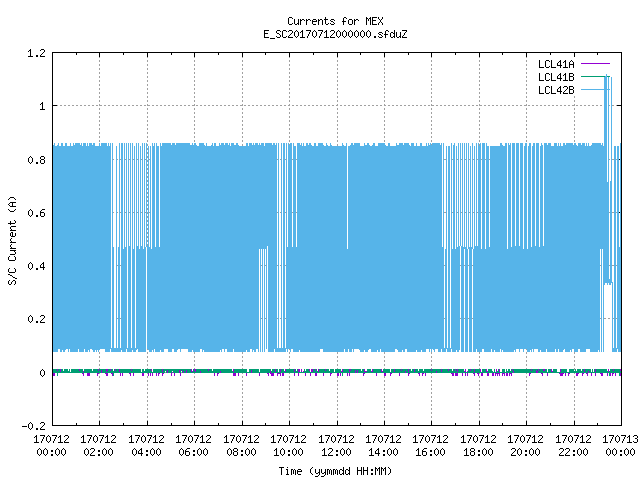
Task: Click the 170713 00:00 x-axis tick label
Action: (x=620, y=446)
